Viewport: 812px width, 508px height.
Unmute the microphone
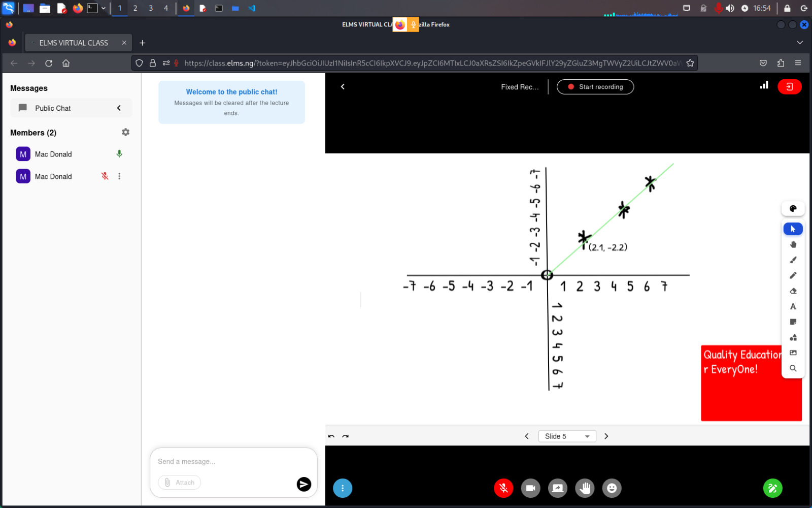coord(503,488)
